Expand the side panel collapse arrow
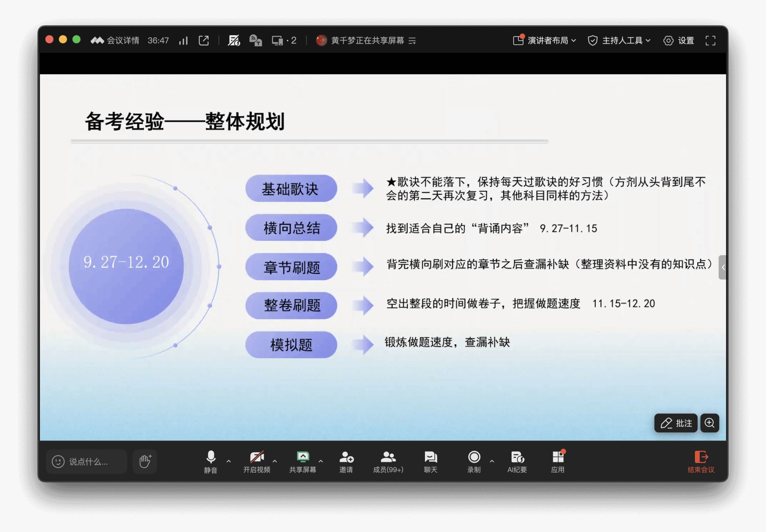 tap(723, 267)
